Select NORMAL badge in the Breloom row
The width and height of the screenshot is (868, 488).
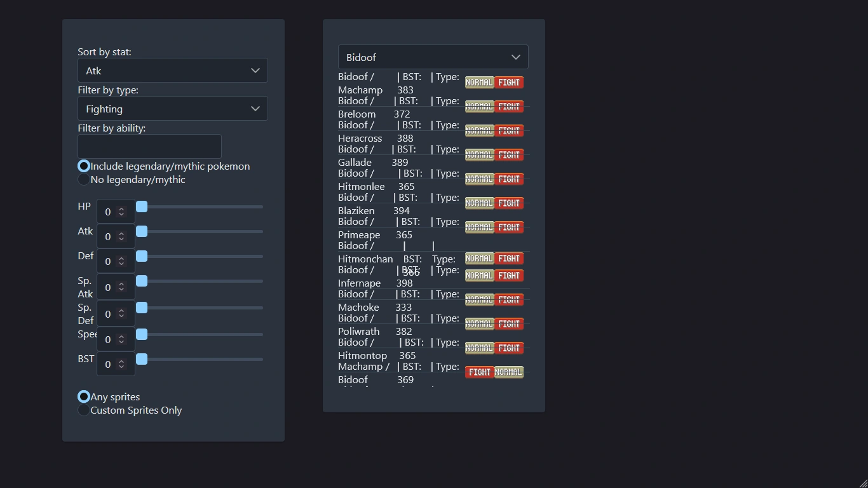point(480,107)
